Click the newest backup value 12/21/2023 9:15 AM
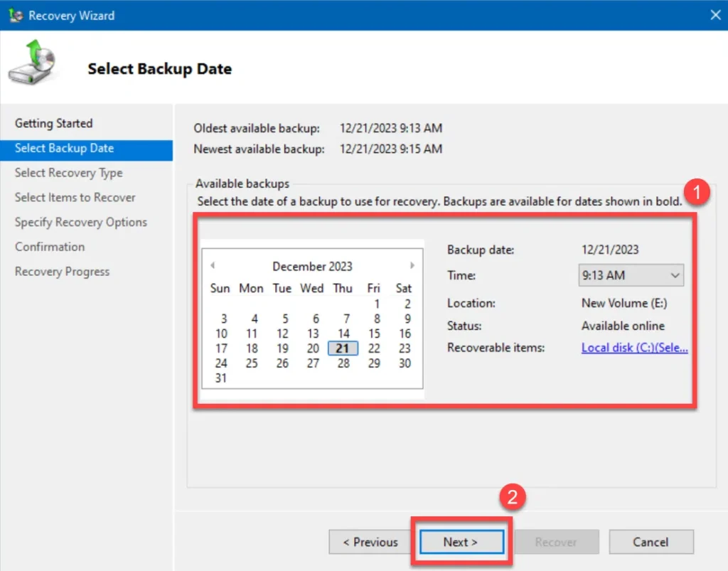This screenshot has height=571, width=728. click(x=391, y=149)
